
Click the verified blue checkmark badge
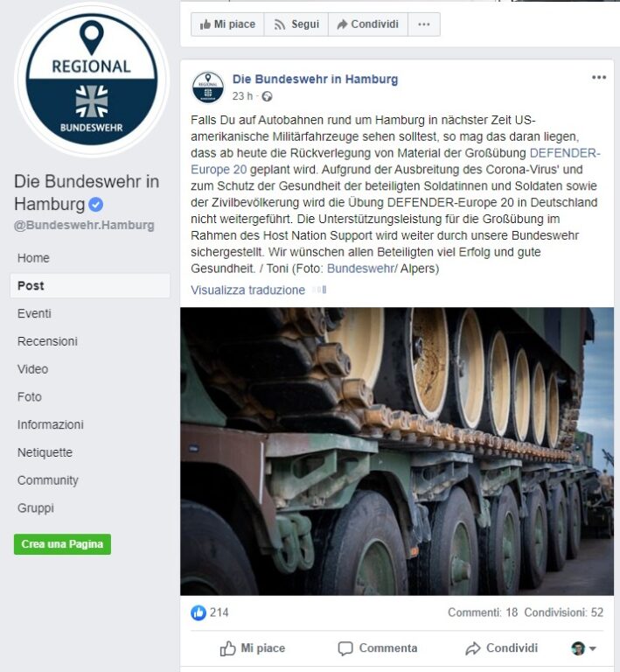pos(96,205)
